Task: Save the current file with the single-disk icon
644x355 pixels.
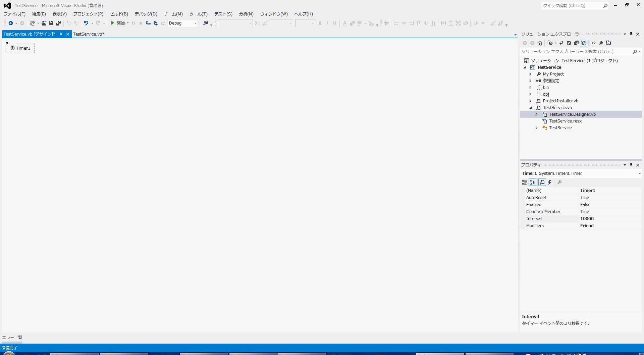Action: click(51, 23)
